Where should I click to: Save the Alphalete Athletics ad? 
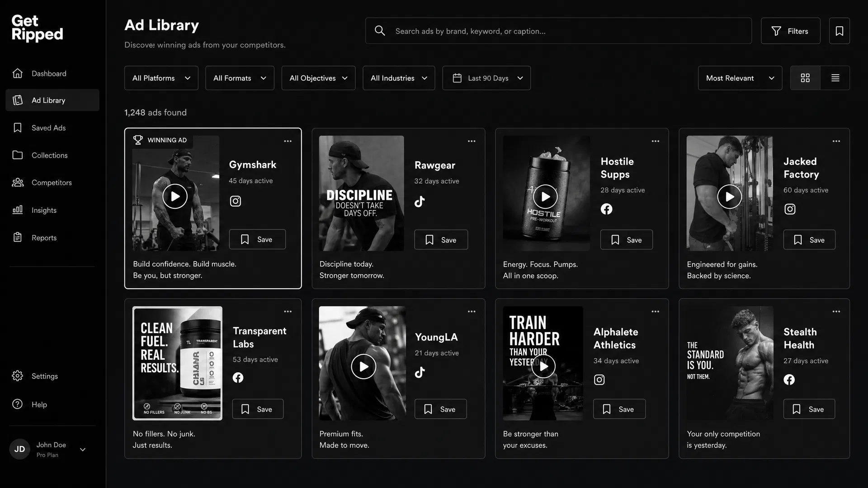619,409
